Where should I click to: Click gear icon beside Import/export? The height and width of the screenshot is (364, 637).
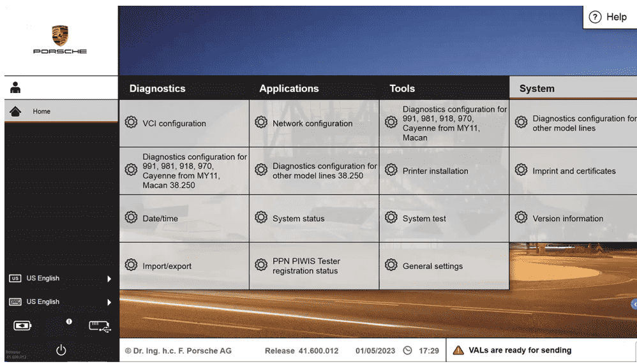[131, 265]
